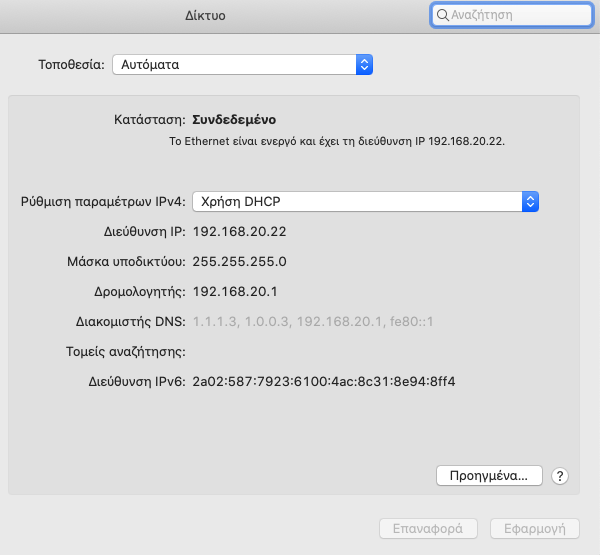600x555 pixels.
Task: Click the Τοποθεσία label
Action: 71,64
